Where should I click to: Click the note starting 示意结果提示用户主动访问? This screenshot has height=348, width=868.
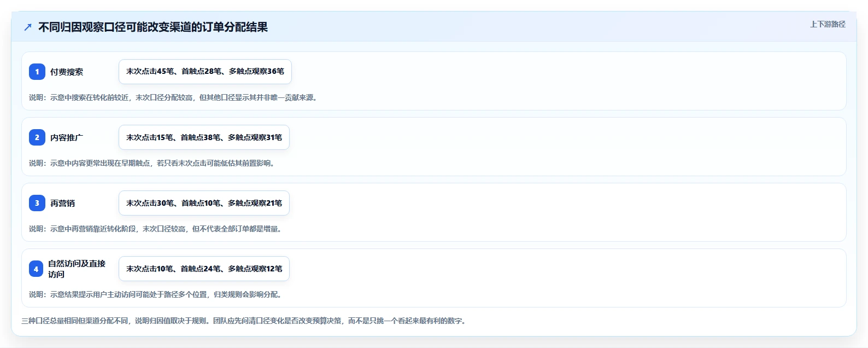point(156,294)
